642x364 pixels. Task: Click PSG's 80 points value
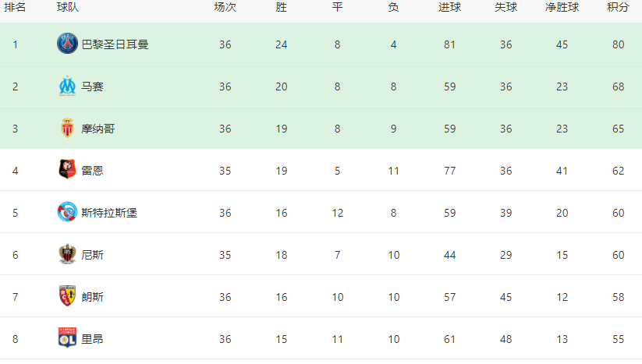(618, 44)
